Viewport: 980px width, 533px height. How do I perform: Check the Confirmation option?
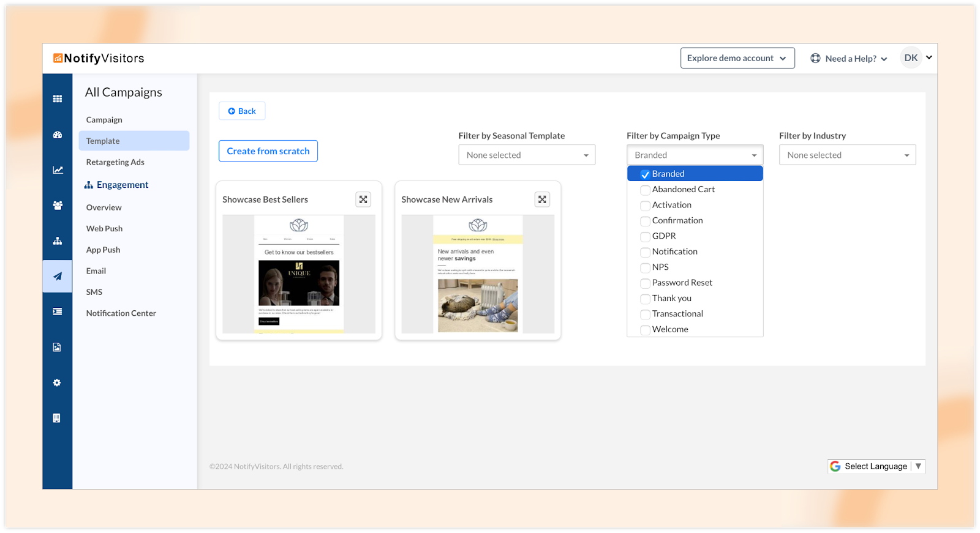coord(645,221)
